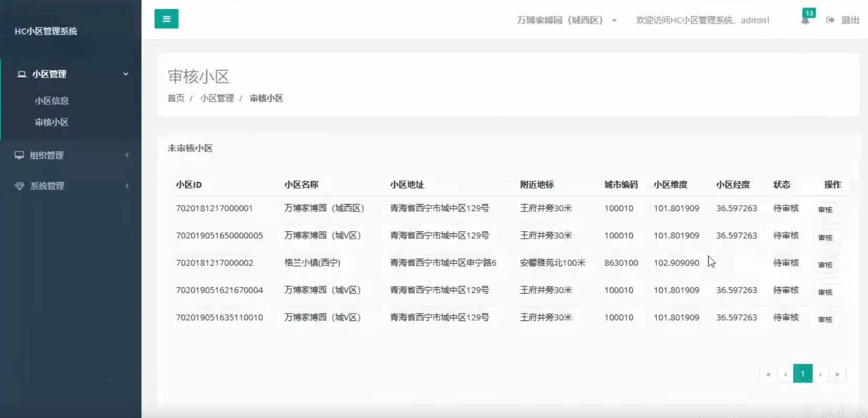Click the monitor icon beside 组织管理
Screen dimensions: 868x418
[x=19, y=155]
